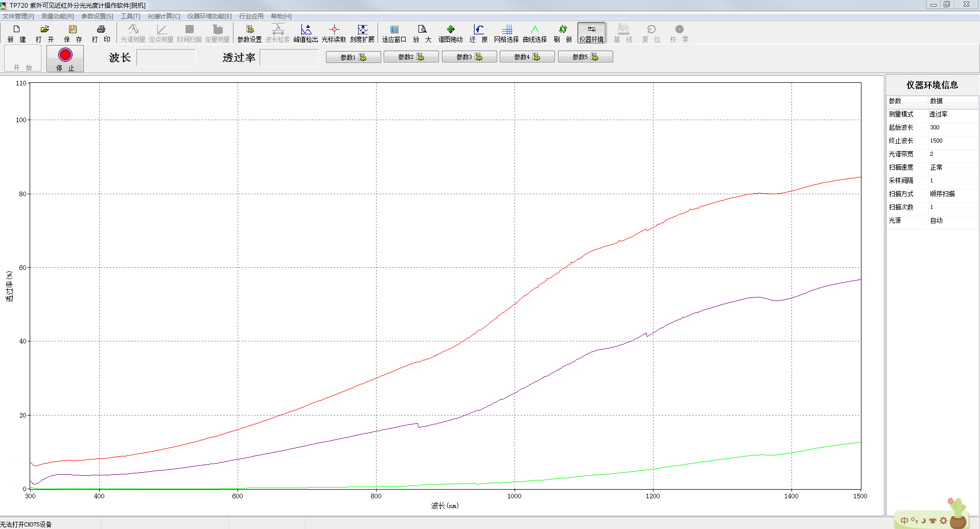Toggle the 仪器环境 instrument environment panel

point(591,33)
